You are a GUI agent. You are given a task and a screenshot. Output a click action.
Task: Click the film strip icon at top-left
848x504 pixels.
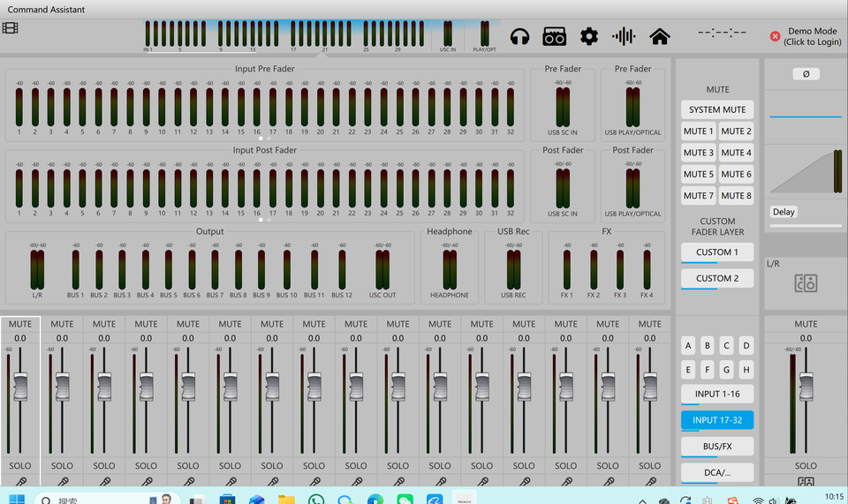[x=10, y=27]
